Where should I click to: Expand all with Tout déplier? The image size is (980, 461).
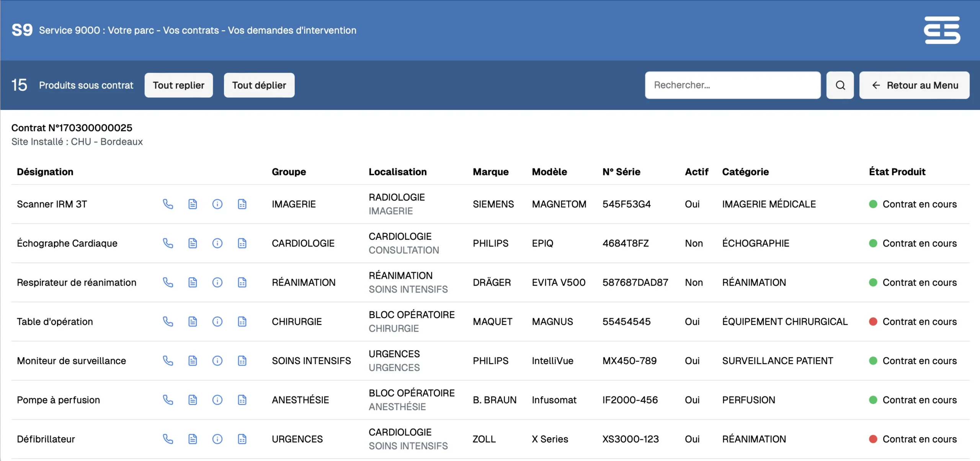259,85
